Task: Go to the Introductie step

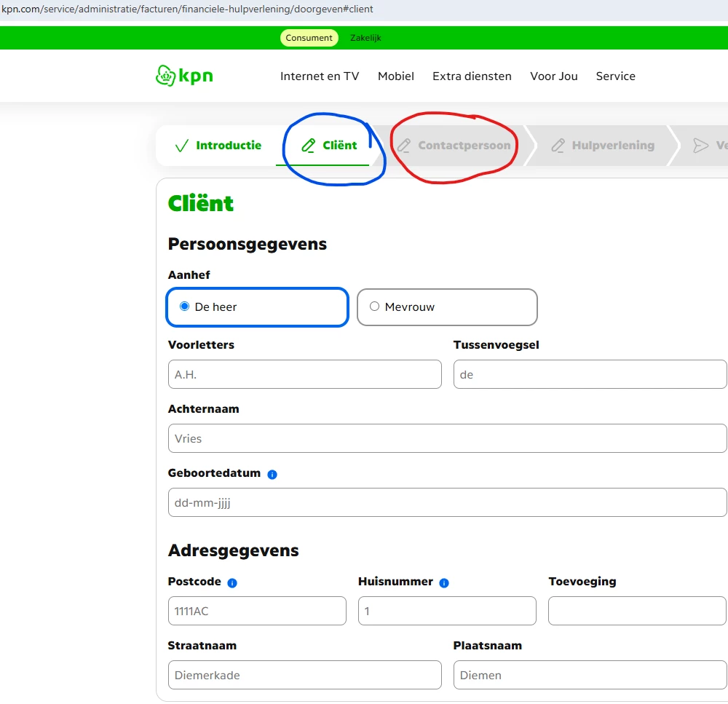Action: tap(218, 146)
